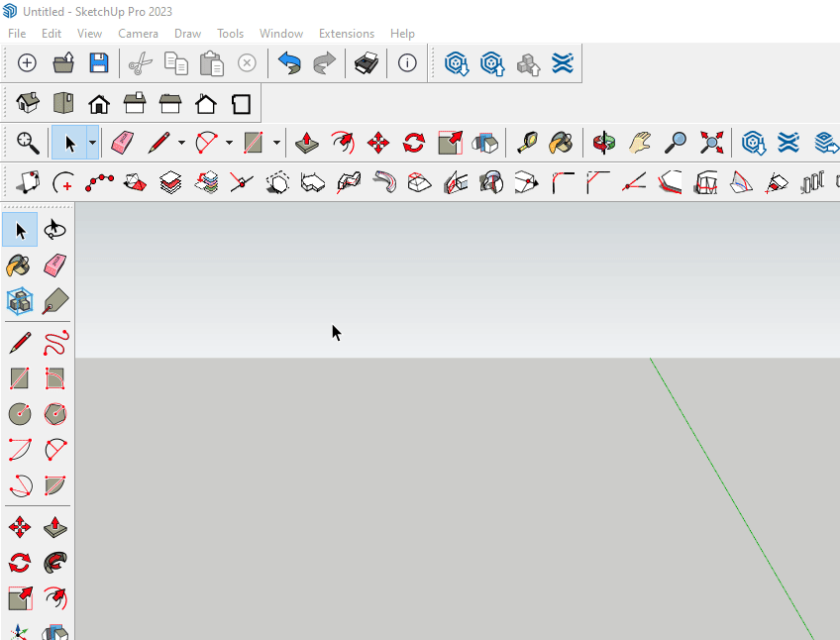Click the Zoom Extents icon
840x640 pixels.
pos(711,143)
